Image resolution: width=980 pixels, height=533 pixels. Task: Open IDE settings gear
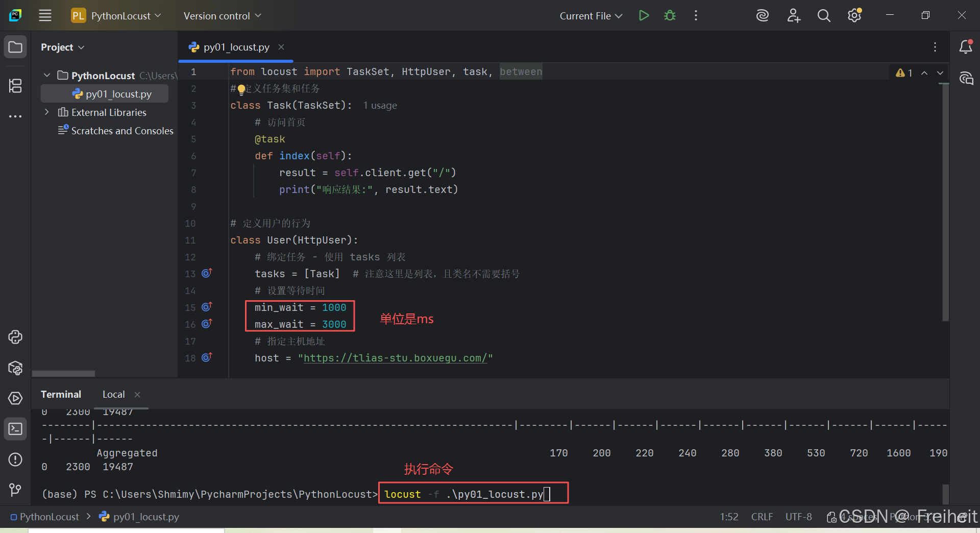tap(854, 15)
